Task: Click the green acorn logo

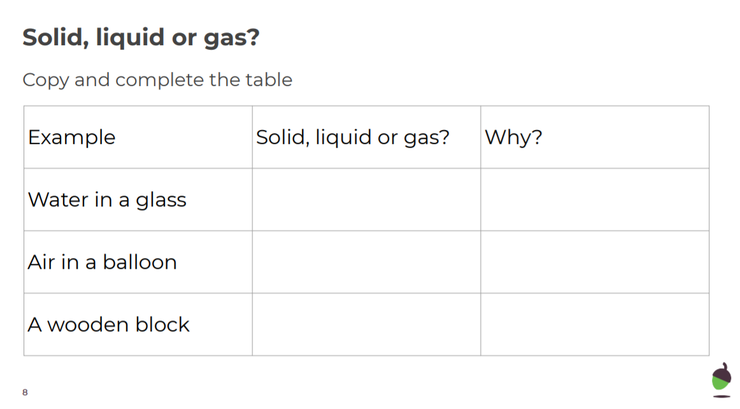Action: click(721, 379)
